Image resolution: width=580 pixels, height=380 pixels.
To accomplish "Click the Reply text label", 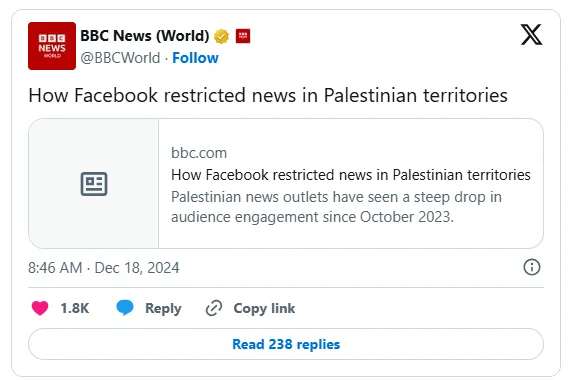I will 163,309.
